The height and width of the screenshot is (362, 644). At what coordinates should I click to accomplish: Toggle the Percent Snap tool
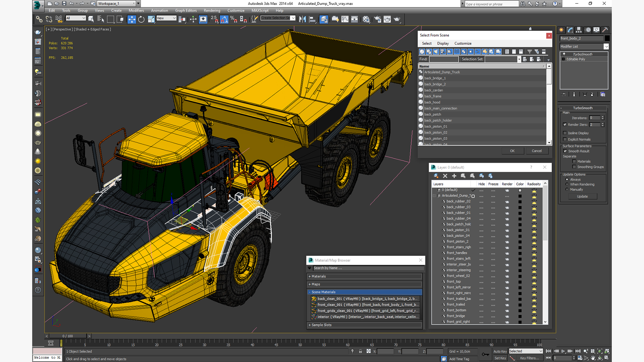[x=234, y=19]
